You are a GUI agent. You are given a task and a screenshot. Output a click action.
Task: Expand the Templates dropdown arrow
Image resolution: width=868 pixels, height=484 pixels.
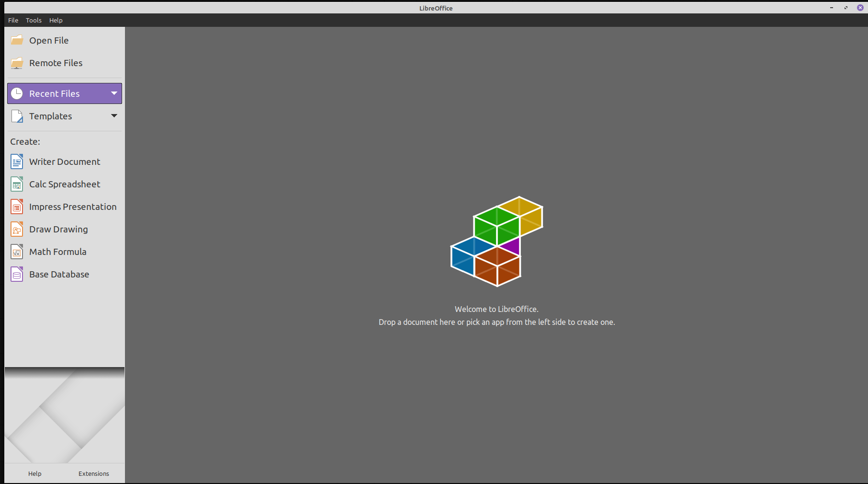[114, 116]
